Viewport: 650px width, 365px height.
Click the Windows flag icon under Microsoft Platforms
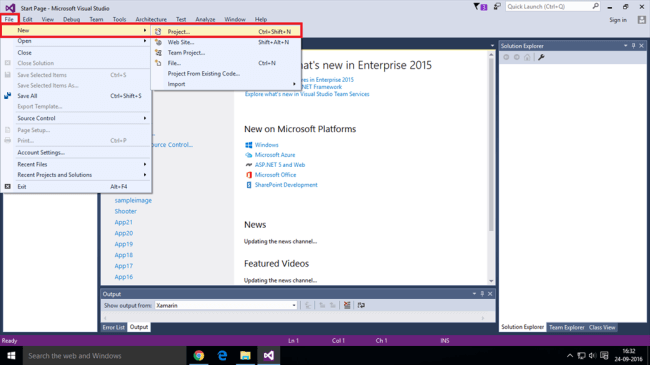249,145
